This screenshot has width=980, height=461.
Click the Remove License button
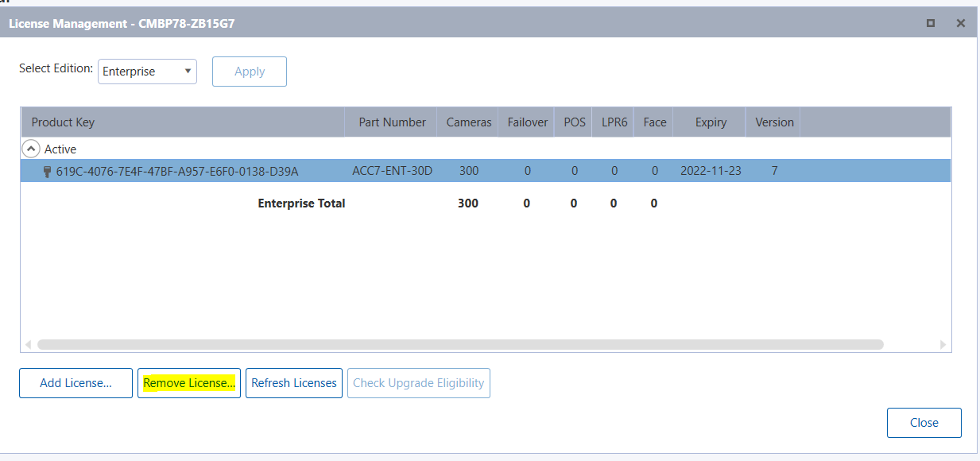188,382
